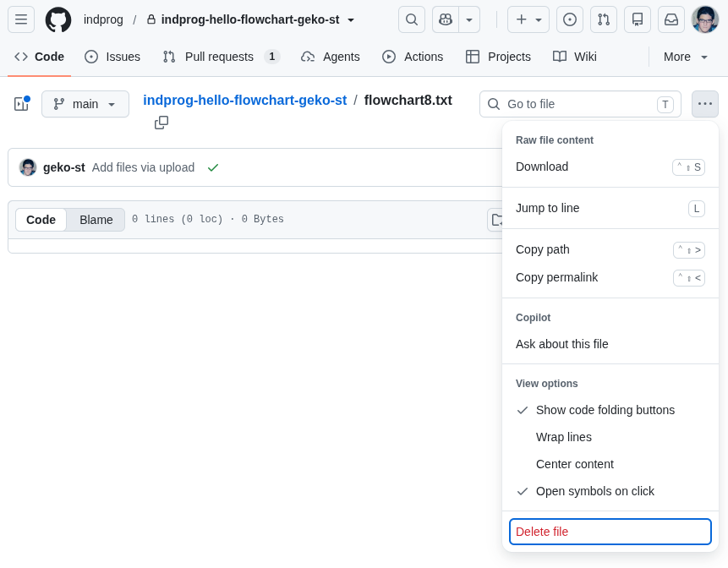Open the main branch selector dropdown
This screenshot has width=728, height=568.
coord(85,104)
